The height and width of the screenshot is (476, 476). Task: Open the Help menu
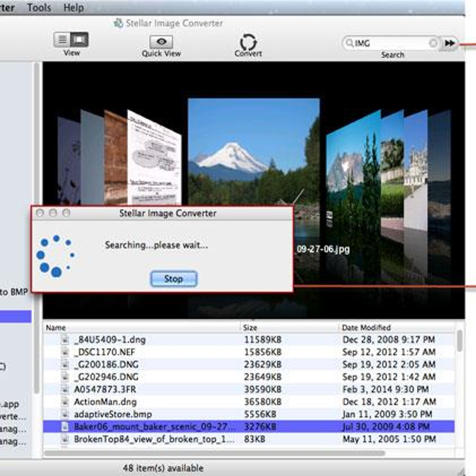click(x=73, y=7)
